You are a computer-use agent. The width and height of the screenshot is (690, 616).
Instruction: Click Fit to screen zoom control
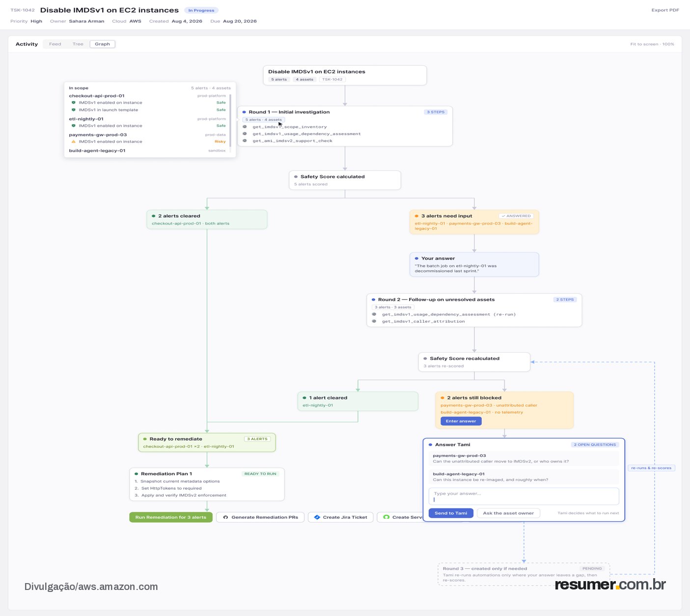(x=652, y=44)
